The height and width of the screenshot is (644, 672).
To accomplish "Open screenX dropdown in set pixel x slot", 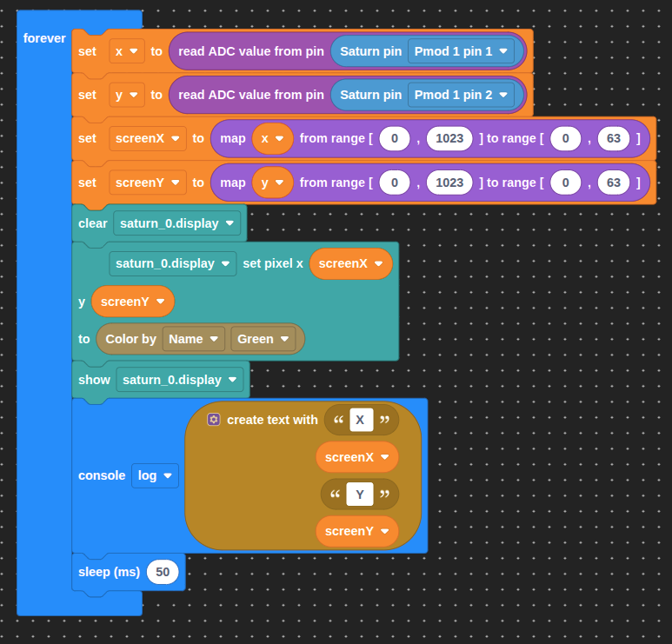I will point(350,263).
